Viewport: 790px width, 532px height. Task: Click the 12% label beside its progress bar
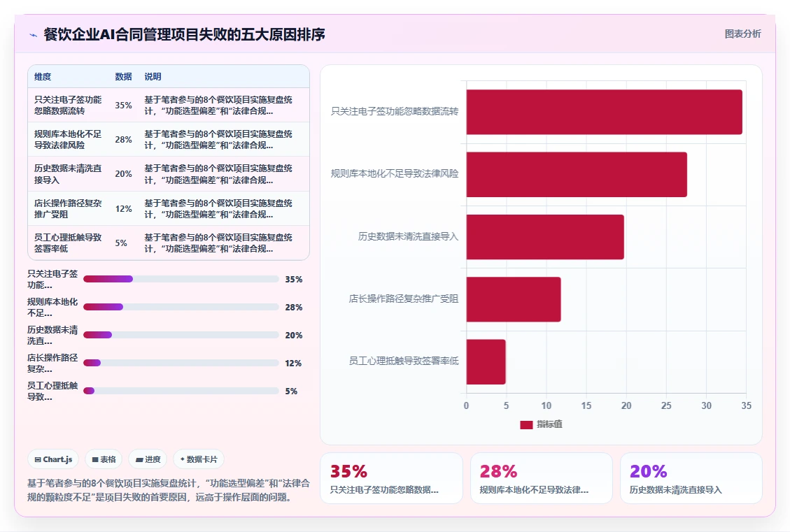(293, 363)
